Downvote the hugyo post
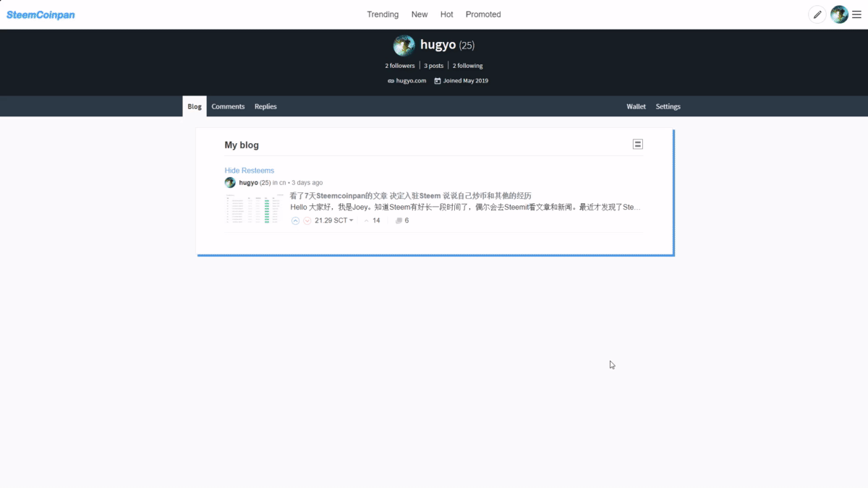The image size is (868, 488). pos(307,221)
